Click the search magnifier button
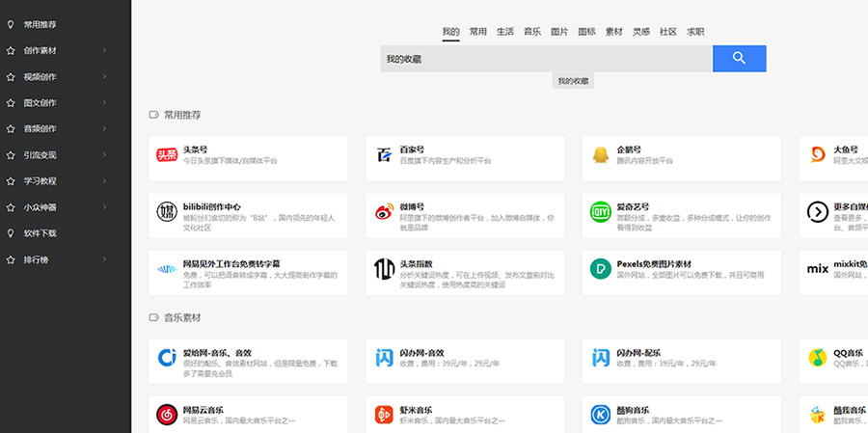Screen dimensions: 868x433 pyautogui.click(x=739, y=59)
